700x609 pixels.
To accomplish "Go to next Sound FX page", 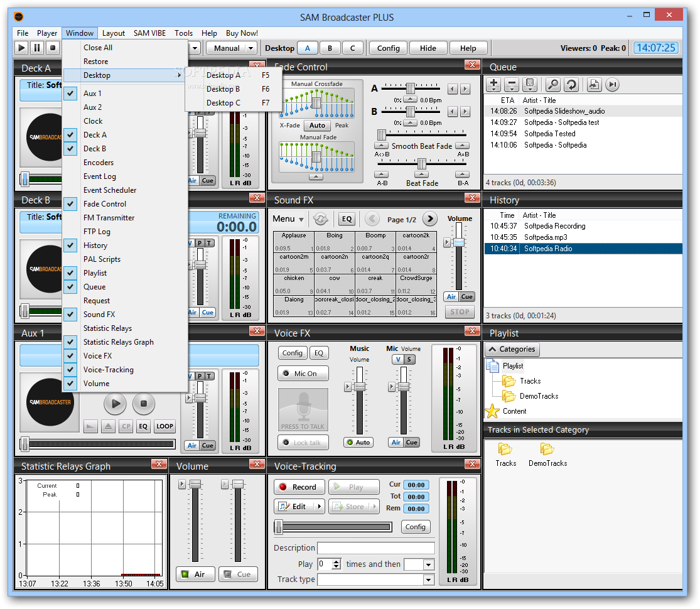I will click(430, 218).
